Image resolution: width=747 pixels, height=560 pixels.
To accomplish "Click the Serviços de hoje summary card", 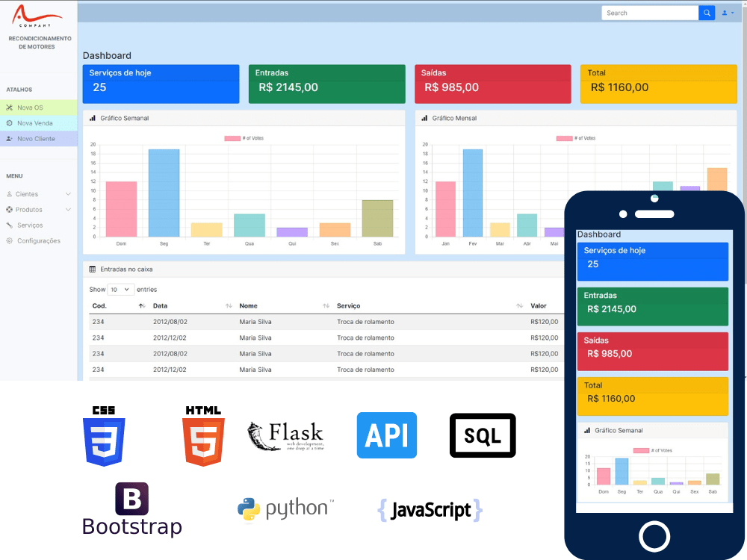I will (160, 84).
